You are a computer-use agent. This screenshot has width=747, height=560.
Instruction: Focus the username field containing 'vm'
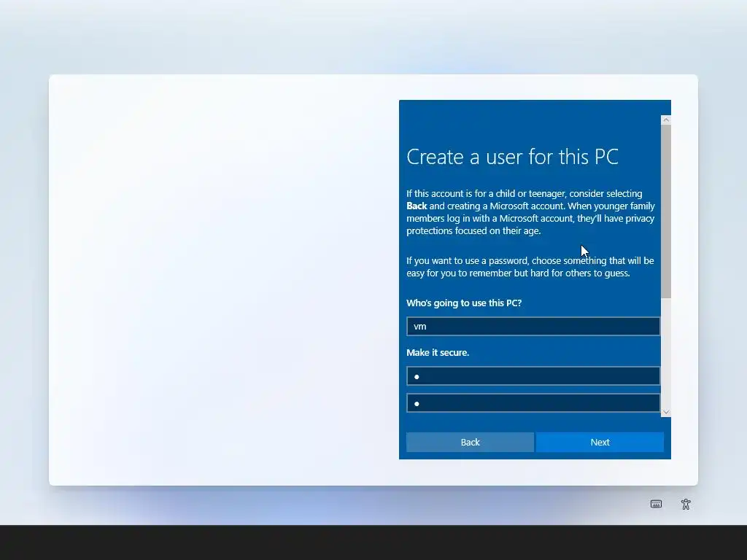coord(533,326)
